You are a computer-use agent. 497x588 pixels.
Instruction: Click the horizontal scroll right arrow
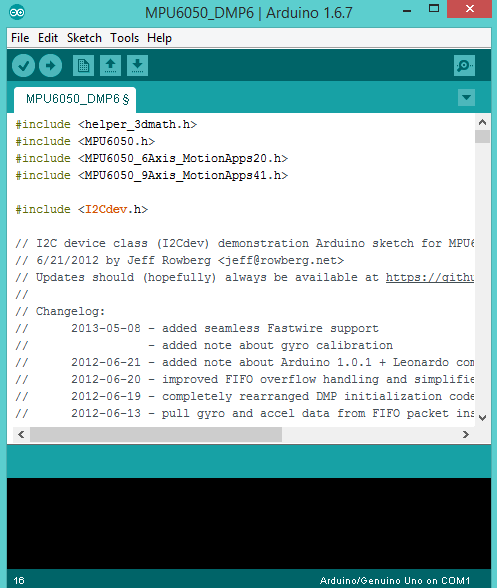(465, 434)
